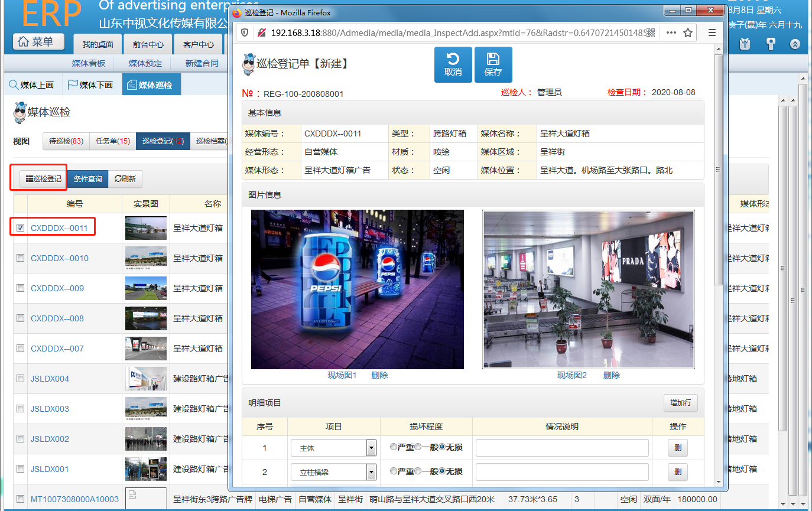Click the thumbnail for row JSLDX004

pos(146,379)
